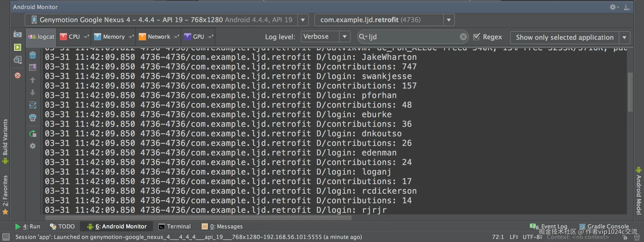The image size is (644, 242).
Task: Click the inspector icon at status bar's right end
Action: (x=637, y=237)
